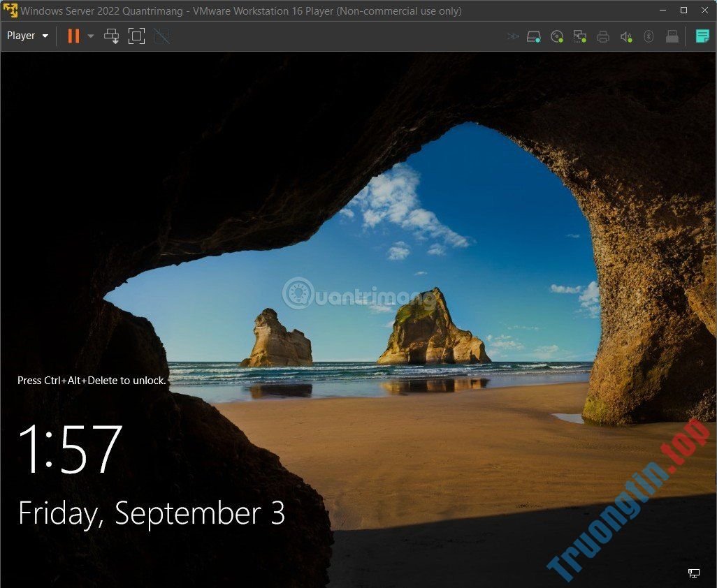
Task: Suspend the virtual machine using pause icon
Action: coord(73,36)
